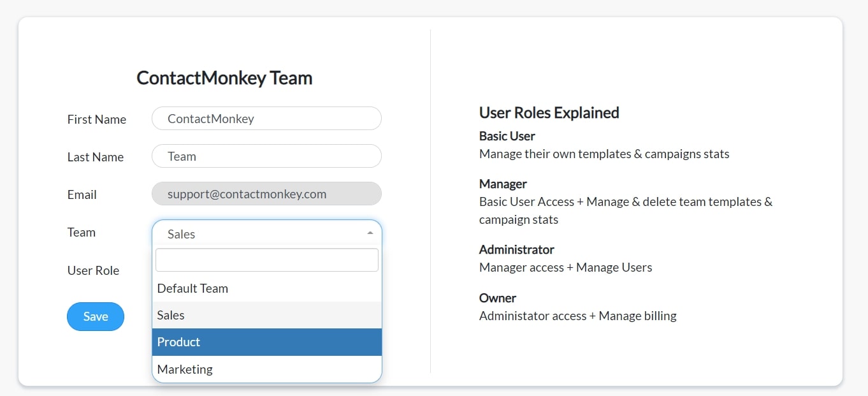The image size is (868, 396).
Task: Click the Basic User role title
Action: [507, 136]
